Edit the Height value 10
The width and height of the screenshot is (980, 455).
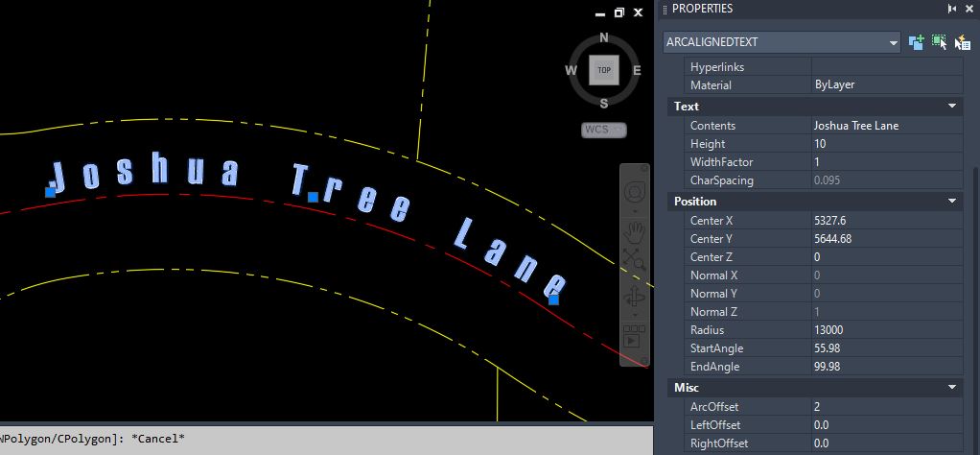(887, 144)
